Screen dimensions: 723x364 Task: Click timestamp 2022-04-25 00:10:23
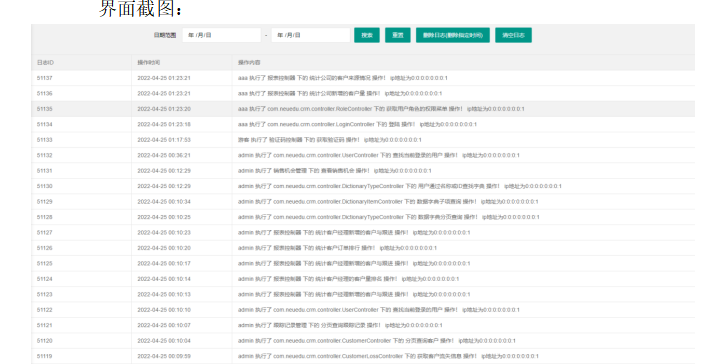164,233
